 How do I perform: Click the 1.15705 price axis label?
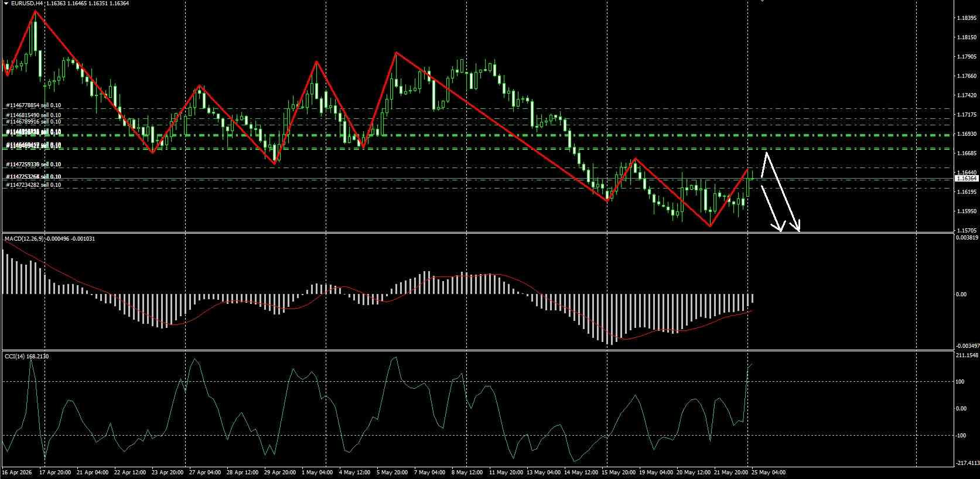pos(967,230)
